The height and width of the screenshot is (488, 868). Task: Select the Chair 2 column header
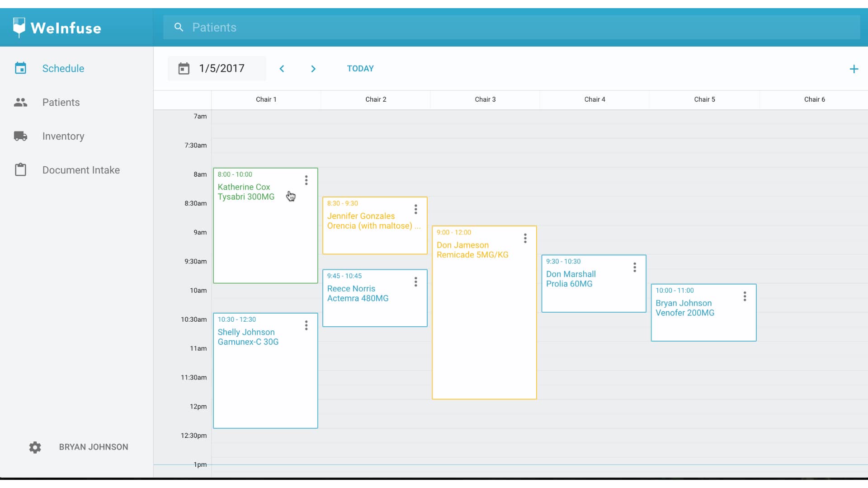pyautogui.click(x=376, y=99)
